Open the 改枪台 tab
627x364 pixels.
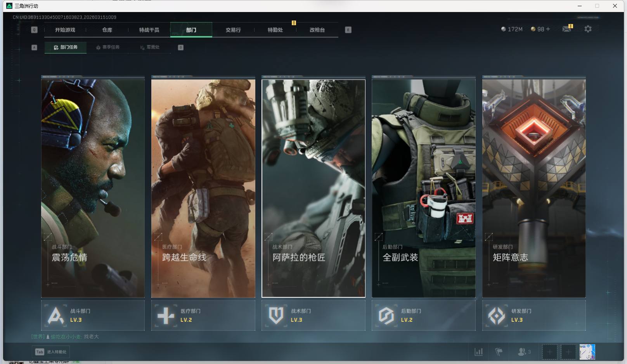click(x=317, y=30)
